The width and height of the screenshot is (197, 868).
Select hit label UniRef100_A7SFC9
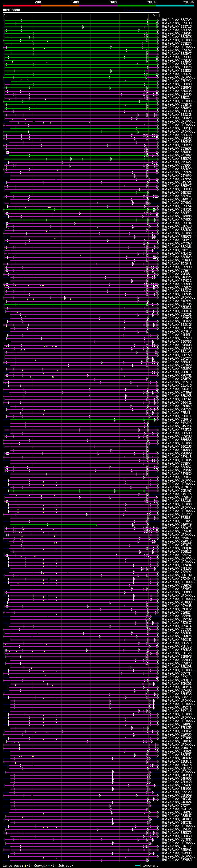pos(177,430)
